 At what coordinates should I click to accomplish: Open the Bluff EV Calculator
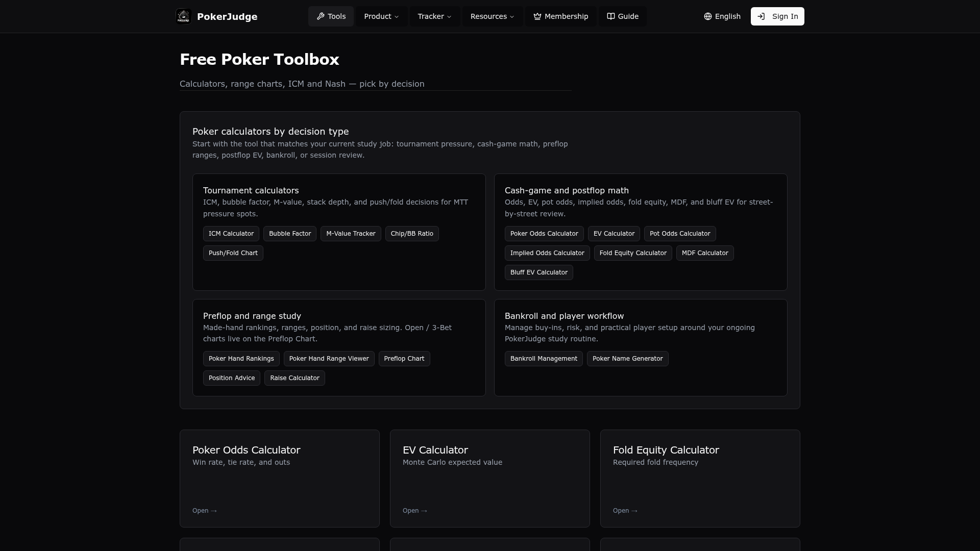pyautogui.click(x=539, y=272)
